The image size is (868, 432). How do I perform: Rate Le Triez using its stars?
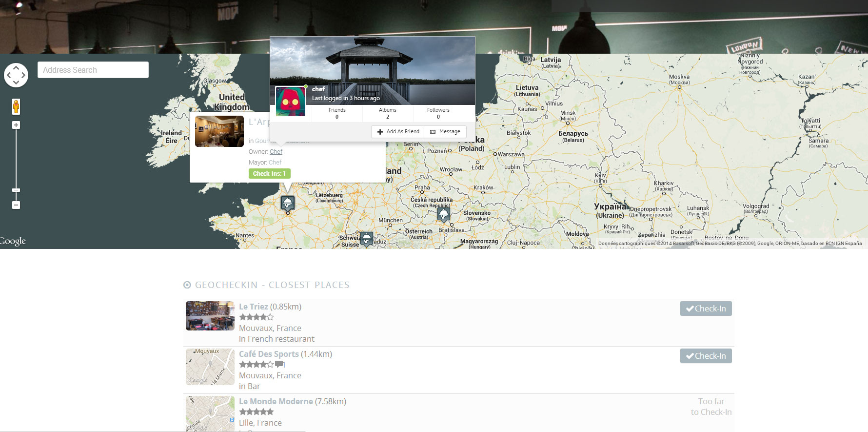click(256, 317)
